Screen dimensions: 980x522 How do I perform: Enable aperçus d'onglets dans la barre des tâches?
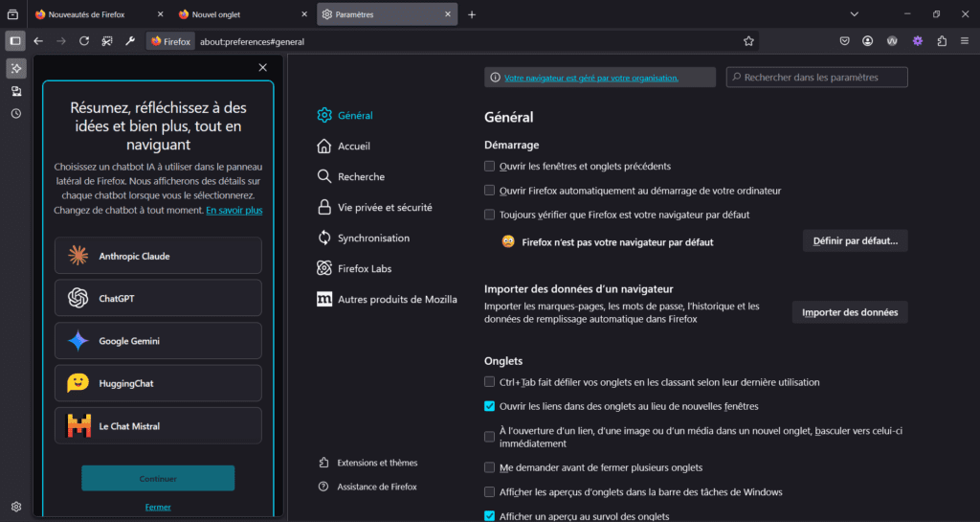[x=489, y=492]
